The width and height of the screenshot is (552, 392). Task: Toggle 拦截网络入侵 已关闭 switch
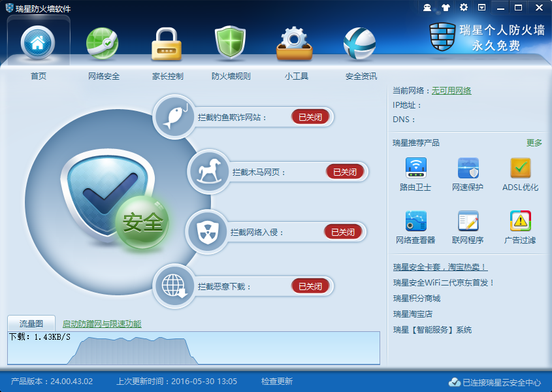pos(343,232)
